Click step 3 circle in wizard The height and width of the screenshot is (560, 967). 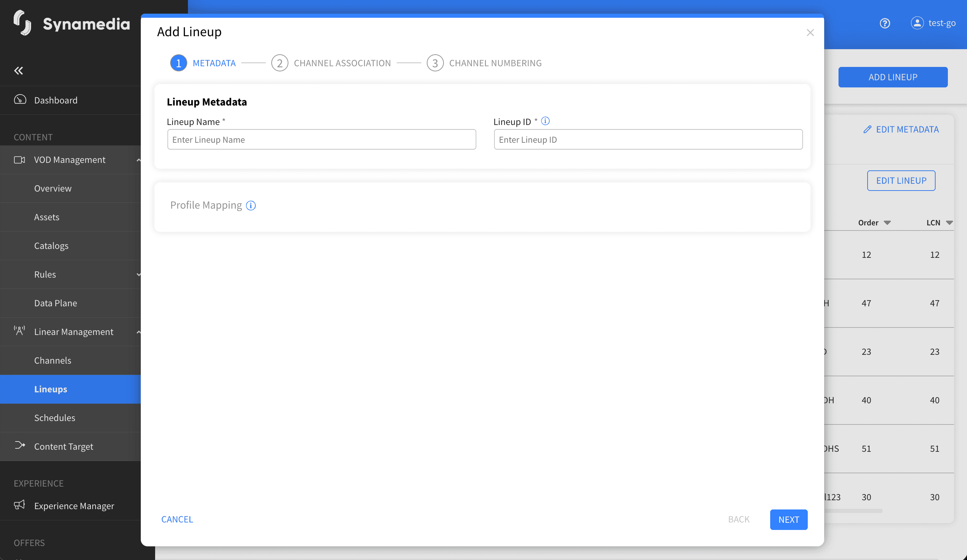(x=435, y=63)
